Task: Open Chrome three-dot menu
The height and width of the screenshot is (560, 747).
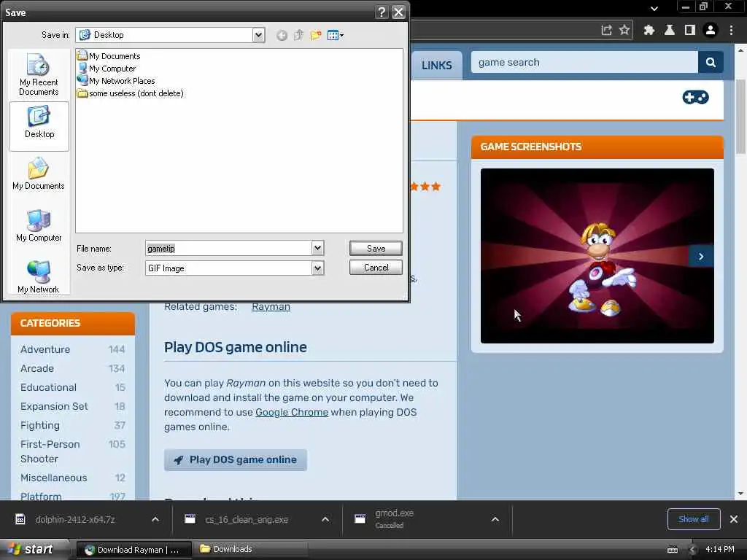Action: (x=731, y=31)
